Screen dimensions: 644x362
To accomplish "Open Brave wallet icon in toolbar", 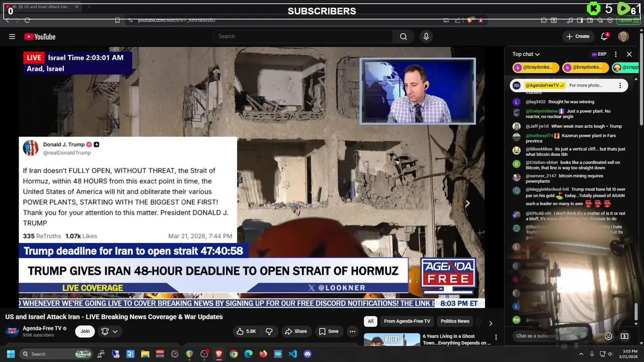I will [590, 20].
